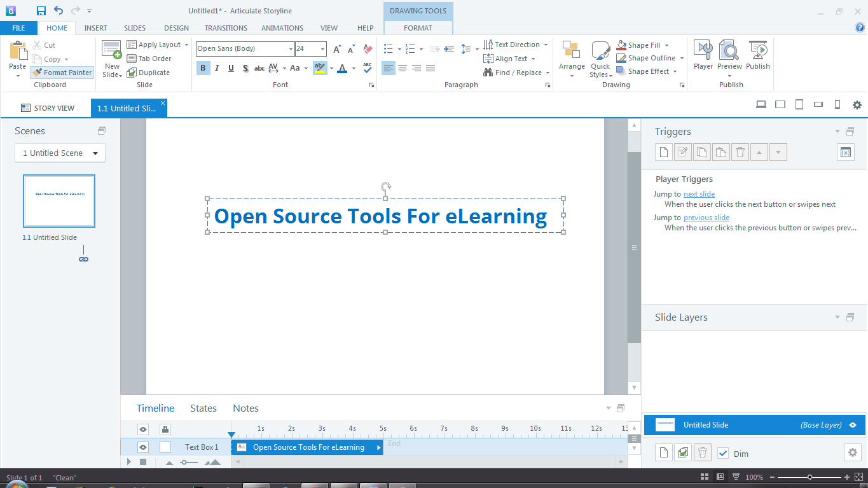Toggle Underline formatting
The height and width of the screenshot is (488, 868).
point(231,68)
